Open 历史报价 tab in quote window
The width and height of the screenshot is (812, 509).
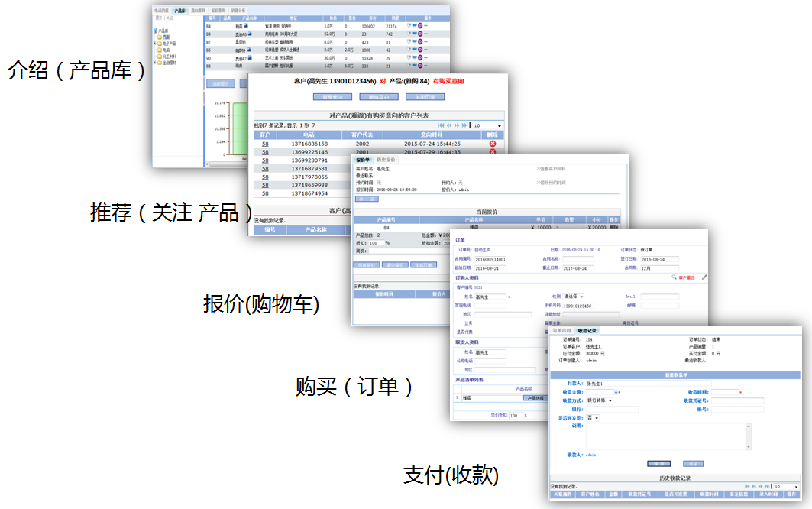tap(386, 160)
